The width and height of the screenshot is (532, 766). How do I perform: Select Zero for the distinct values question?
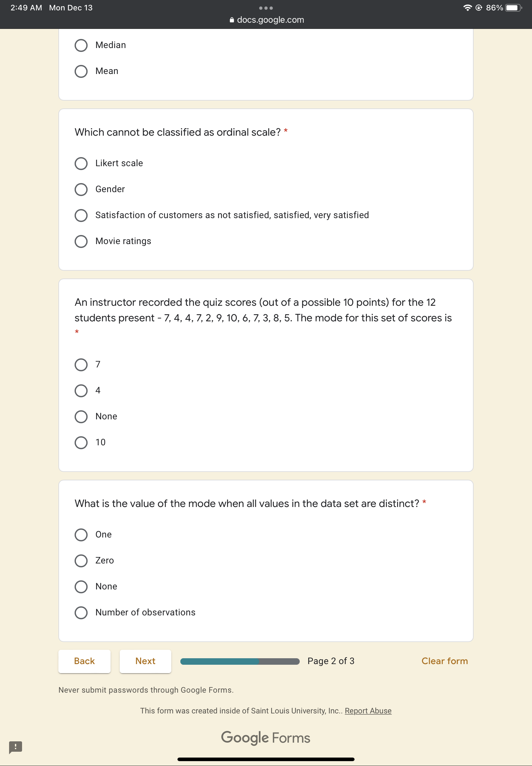[x=81, y=561]
